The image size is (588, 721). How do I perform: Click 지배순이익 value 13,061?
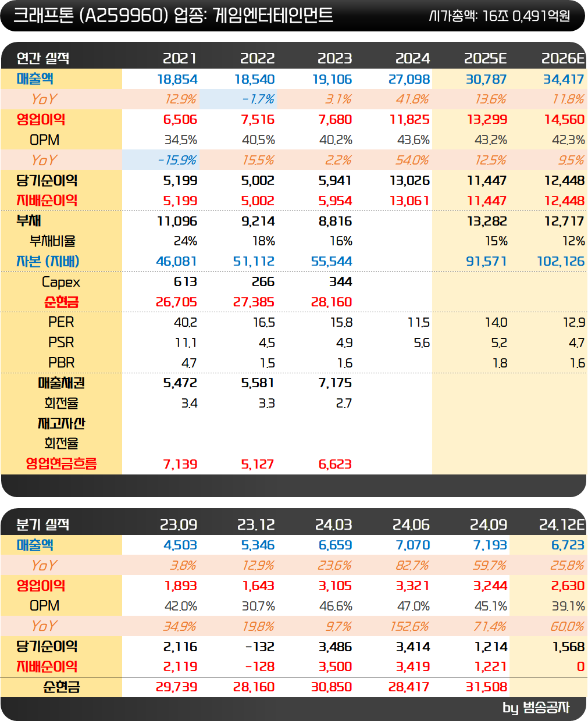tap(409, 201)
